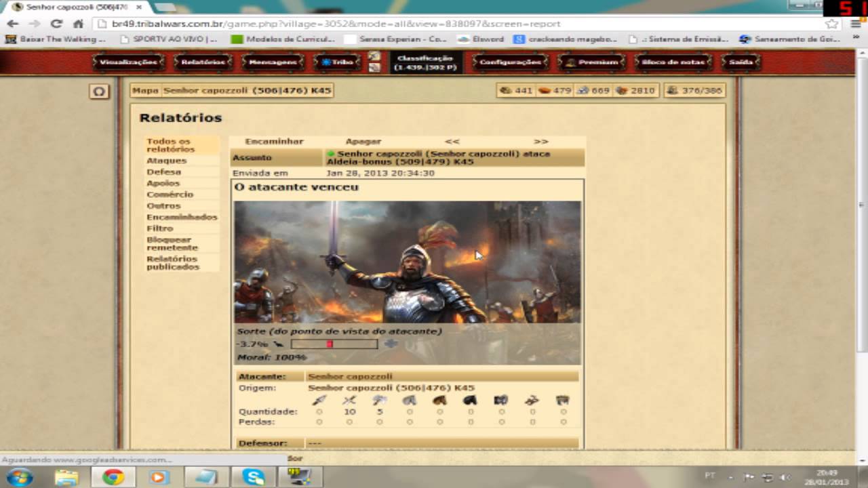Click the ram unit icon

coord(501,401)
